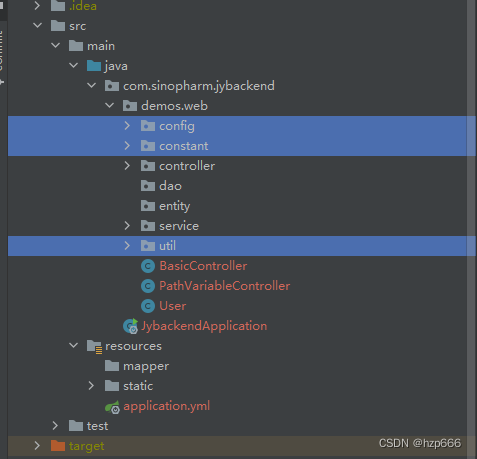The height and width of the screenshot is (459, 477).
Task: Click the src folder icon
Action: [58, 26]
